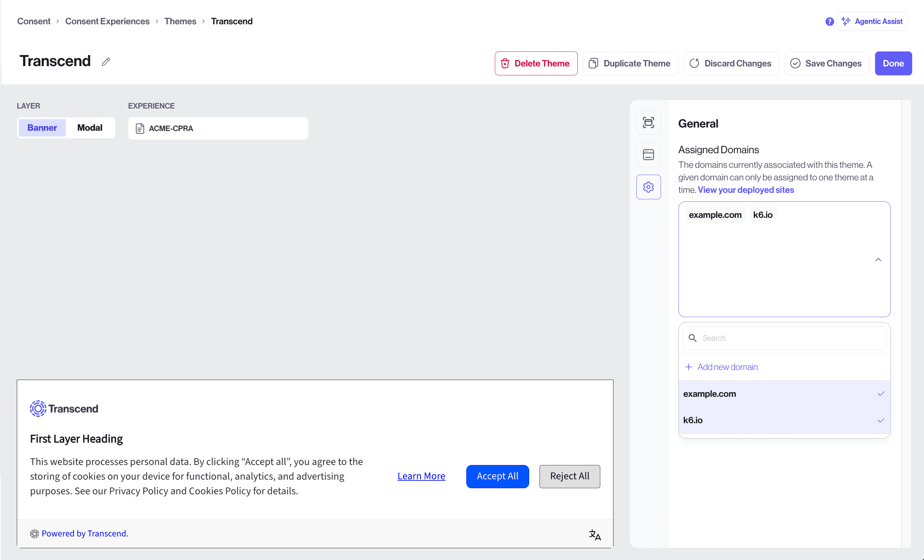The height and width of the screenshot is (560, 924).
Task: Open the View your deployed sites link
Action: click(745, 190)
